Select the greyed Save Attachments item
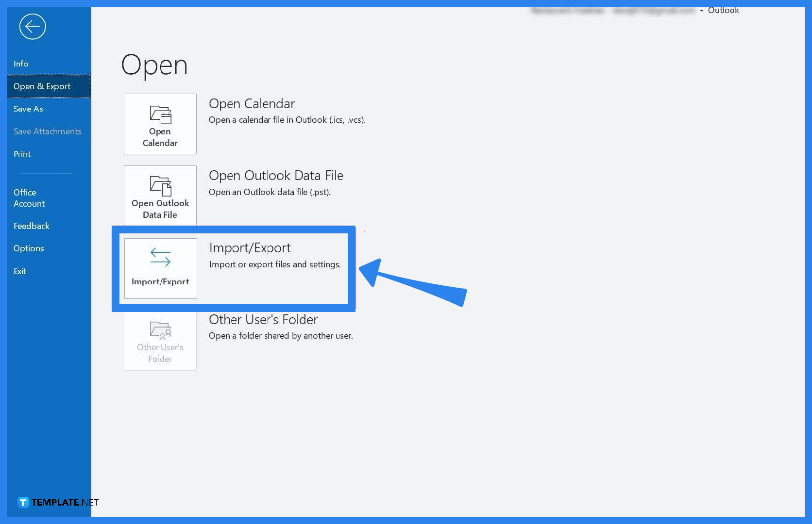The width and height of the screenshot is (812, 524). coord(47,131)
